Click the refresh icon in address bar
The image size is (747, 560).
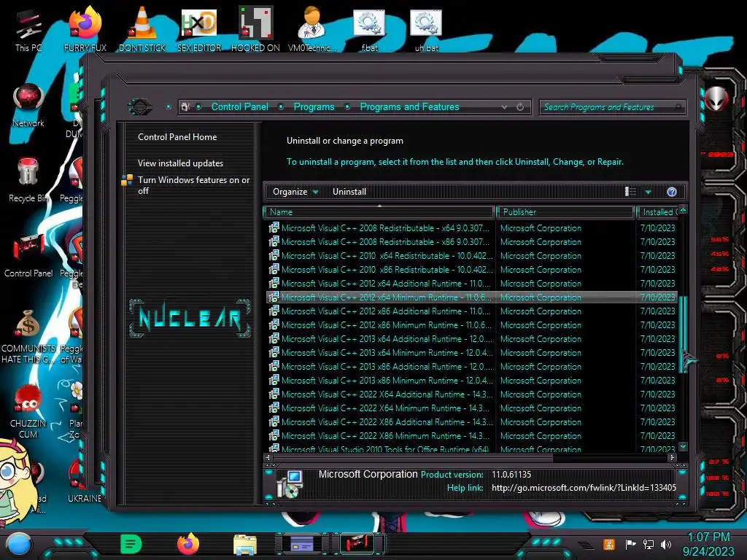[x=520, y=107]
